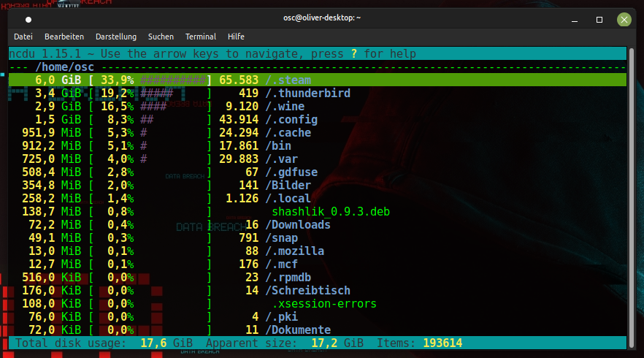This screenshot has height=358, width=644.
Task: Click the ncdu 1.15.1 header line
Action: tap(318, 54)
